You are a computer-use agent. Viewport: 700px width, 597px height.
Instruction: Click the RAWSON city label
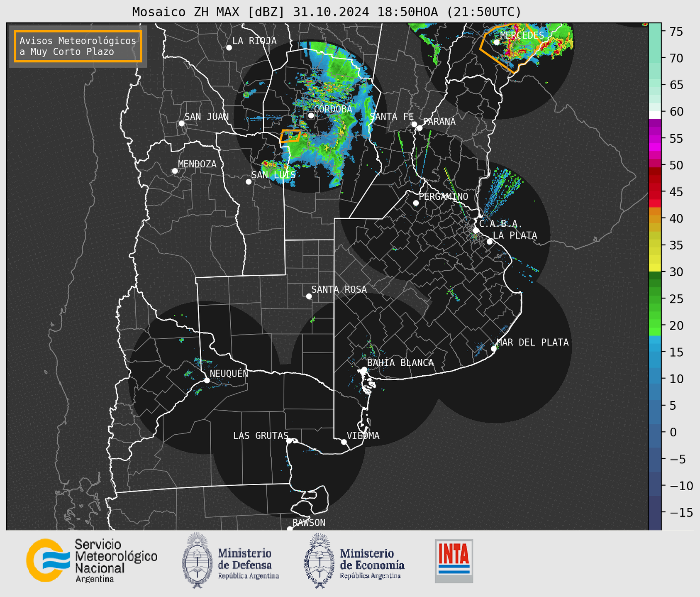click(309, 523)
